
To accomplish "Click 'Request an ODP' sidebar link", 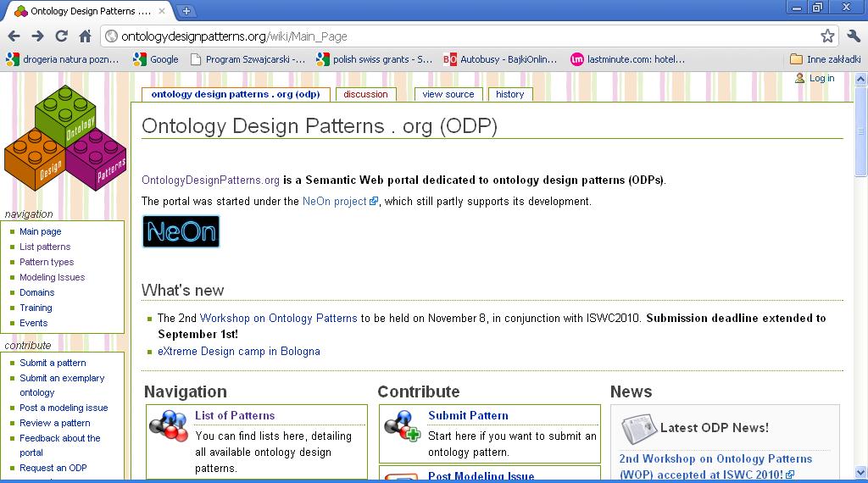I will coord(53,468).
